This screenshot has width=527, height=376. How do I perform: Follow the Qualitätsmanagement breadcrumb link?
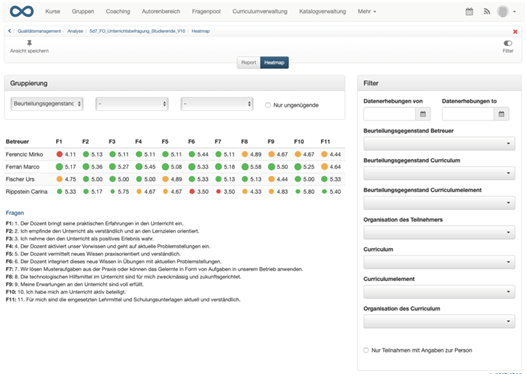pos(39,31)
